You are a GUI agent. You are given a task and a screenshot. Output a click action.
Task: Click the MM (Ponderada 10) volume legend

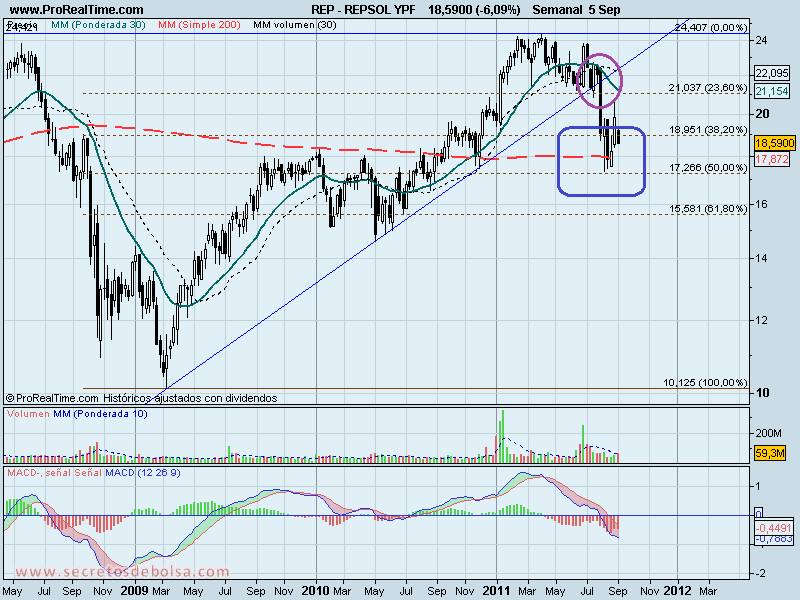(101, 414)
